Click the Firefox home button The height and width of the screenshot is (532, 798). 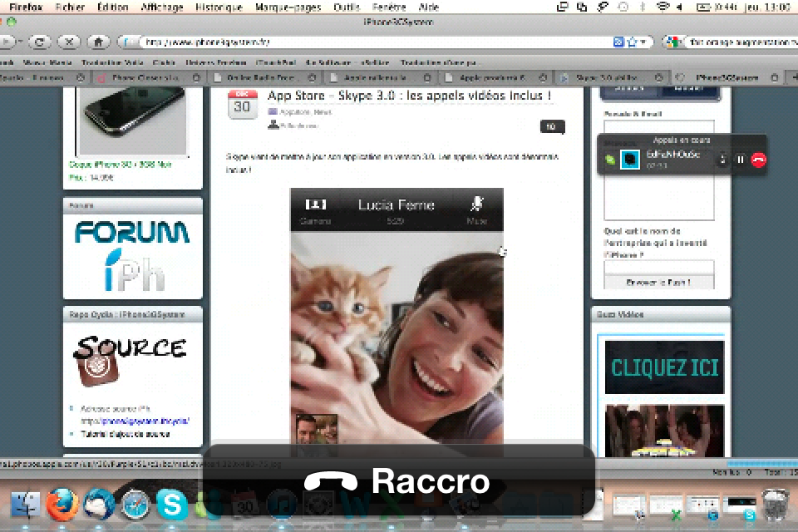98,42
